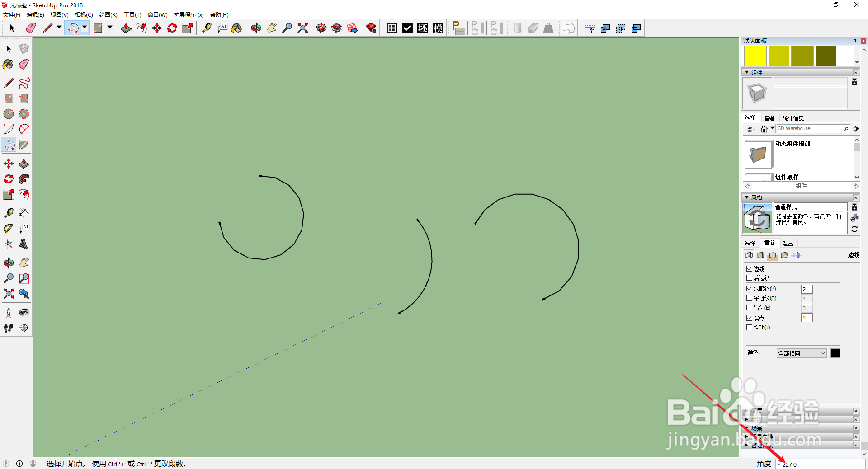Click Zoom Extents icon in top toolbar

pos(302,28)
